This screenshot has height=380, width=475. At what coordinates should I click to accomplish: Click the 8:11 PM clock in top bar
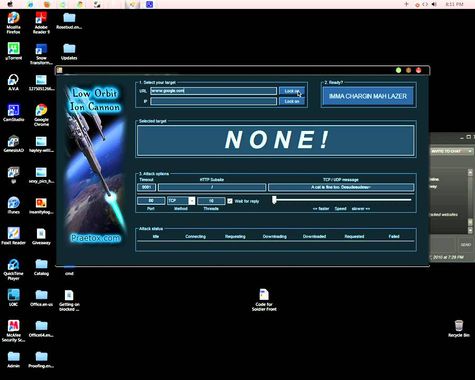(x=454, y=4)
